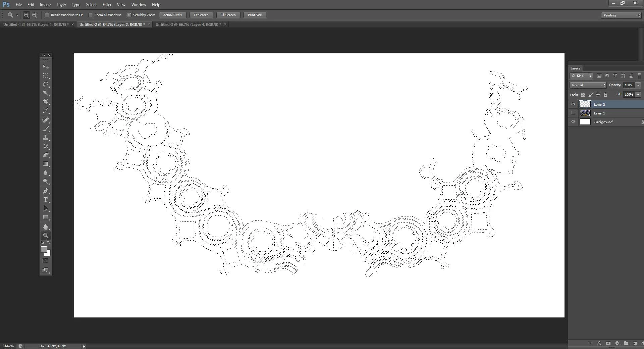Click Zoom In in the options bar
Screen dimensions: 644x349
tap(26, 15)
